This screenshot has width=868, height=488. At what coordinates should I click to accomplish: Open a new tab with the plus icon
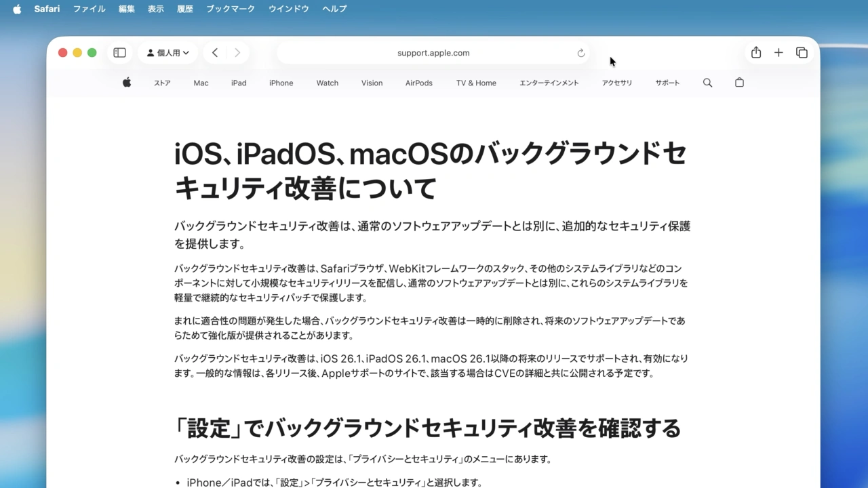click(x=778, y=52)
